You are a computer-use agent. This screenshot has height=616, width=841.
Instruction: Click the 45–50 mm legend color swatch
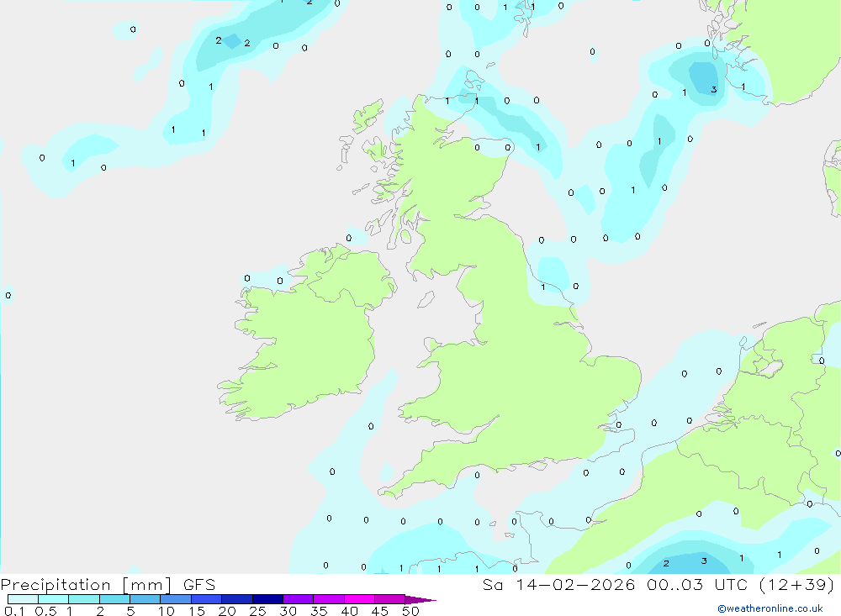tap(390, 599)
